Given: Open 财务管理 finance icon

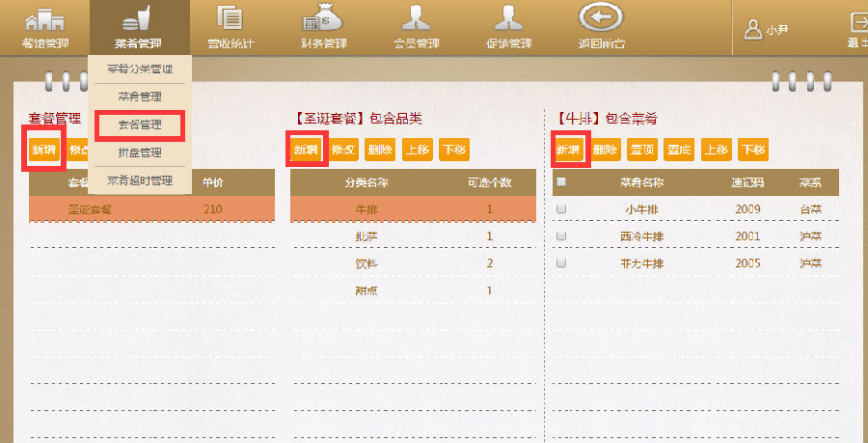Looking at the screenshot, I should 323,19.
